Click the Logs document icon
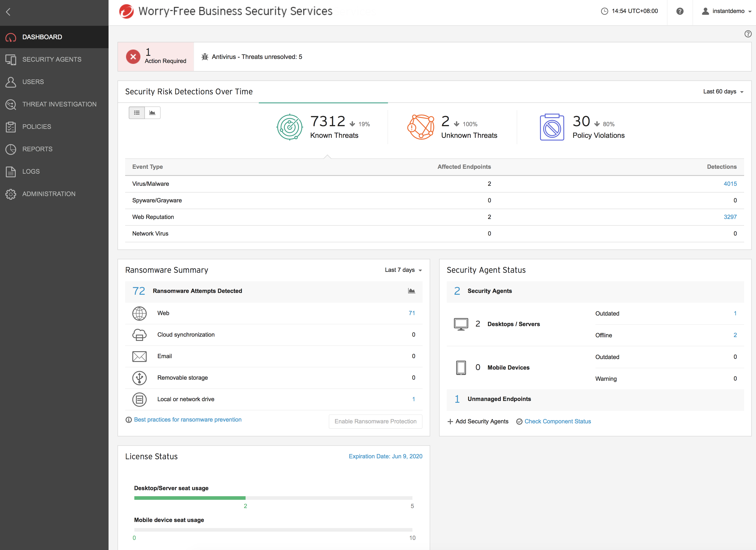The height and width of the screenshot is (550, 756). tap(11, 171)
